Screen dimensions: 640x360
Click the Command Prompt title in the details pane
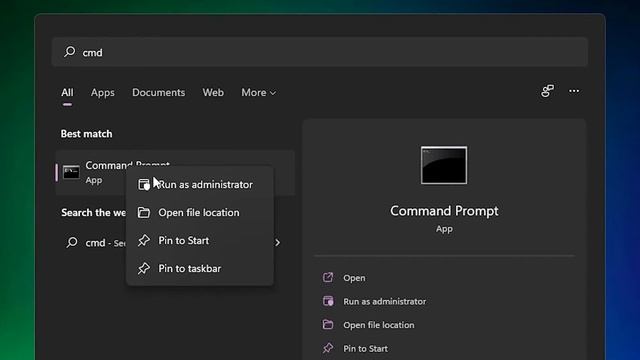point(444,211)
